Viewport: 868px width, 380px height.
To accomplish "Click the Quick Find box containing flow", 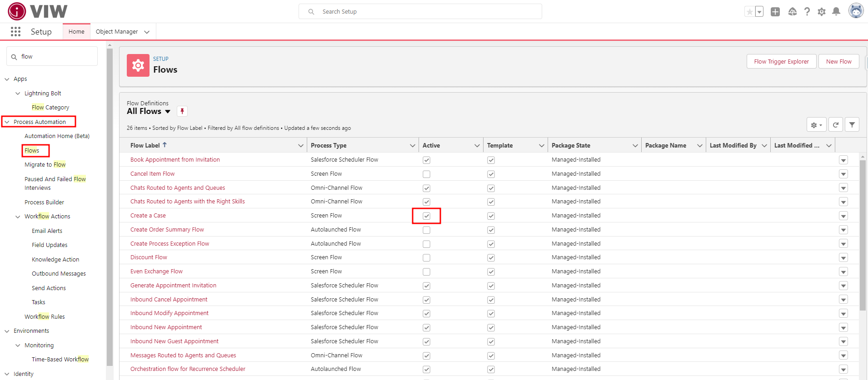I will pos(52,56).
